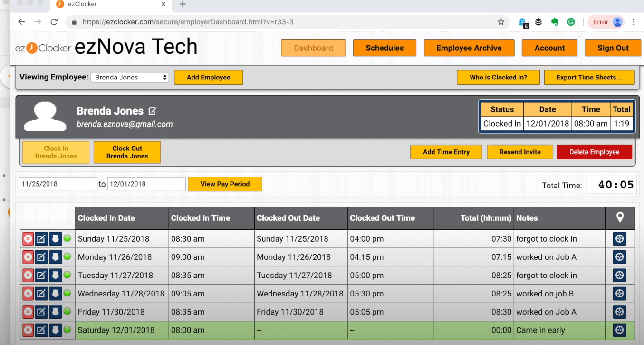Screen dimensions: 644x345
Task: Click Export Time Sheets button
Action: (589, 77)
